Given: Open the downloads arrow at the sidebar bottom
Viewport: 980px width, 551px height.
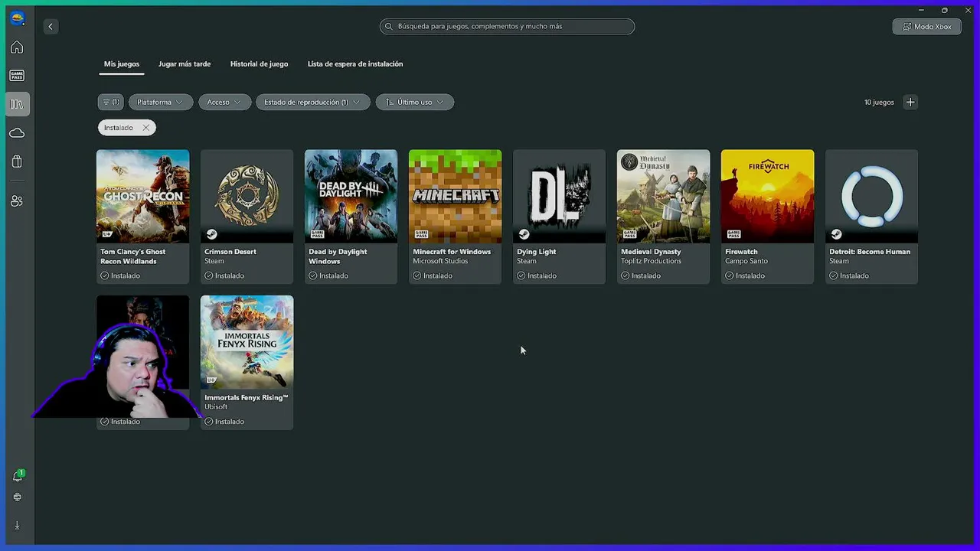Looking at the screenshot, I should [x=18, y=525].
